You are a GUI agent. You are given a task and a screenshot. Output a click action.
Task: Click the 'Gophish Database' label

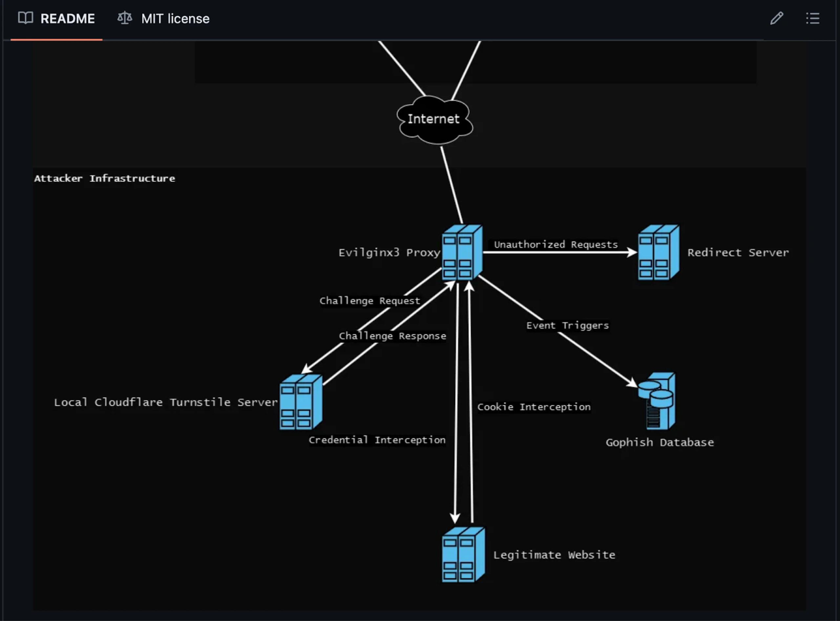pos(660,442)
